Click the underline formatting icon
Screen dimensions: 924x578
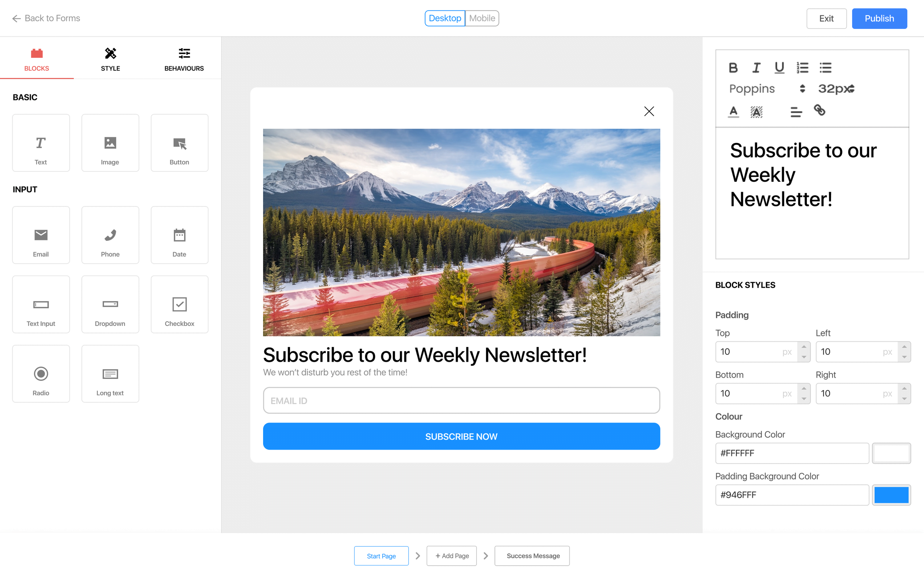pyautogui.click(x=779, y=67)
